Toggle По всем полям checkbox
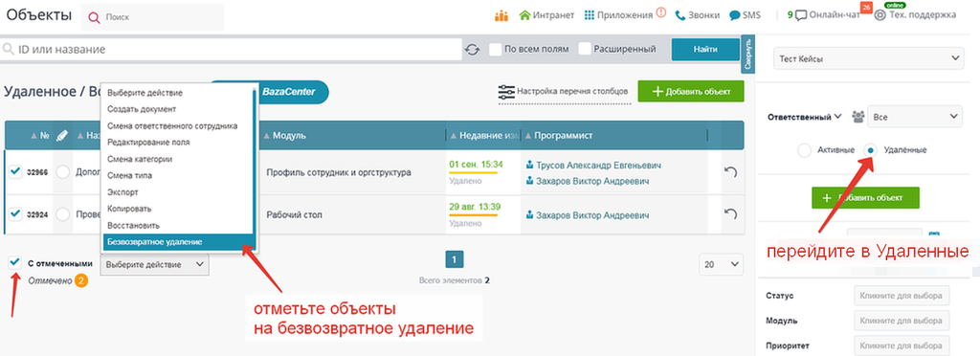Viewport: 980px width, 356px height. (x=496, y=49)
